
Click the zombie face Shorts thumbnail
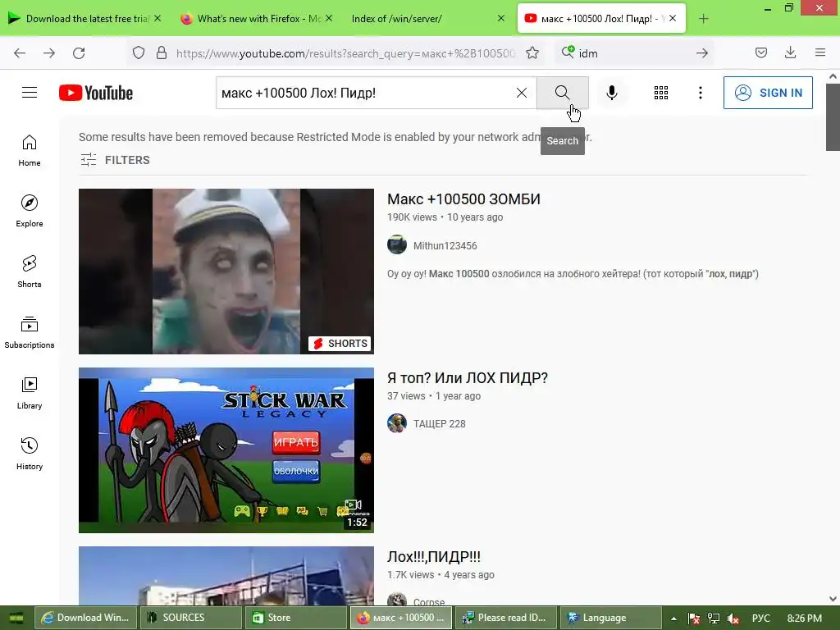coord(226,271)
